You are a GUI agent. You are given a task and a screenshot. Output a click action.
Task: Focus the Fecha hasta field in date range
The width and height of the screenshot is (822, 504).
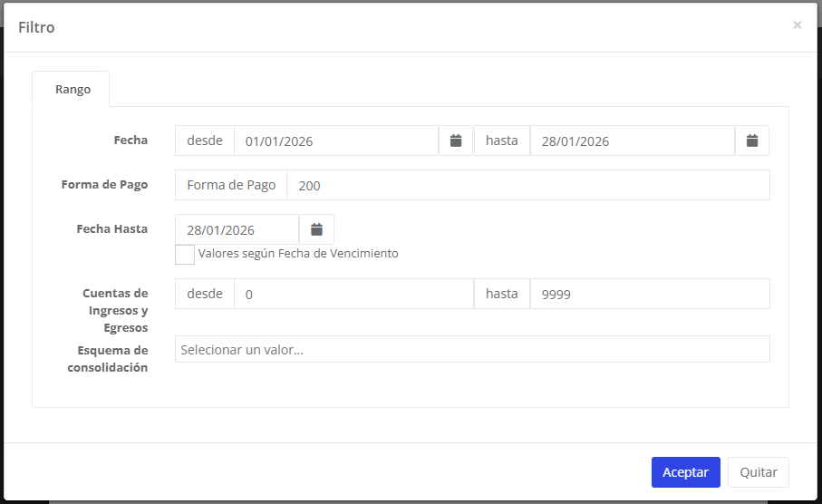click(x=631, y=141)
